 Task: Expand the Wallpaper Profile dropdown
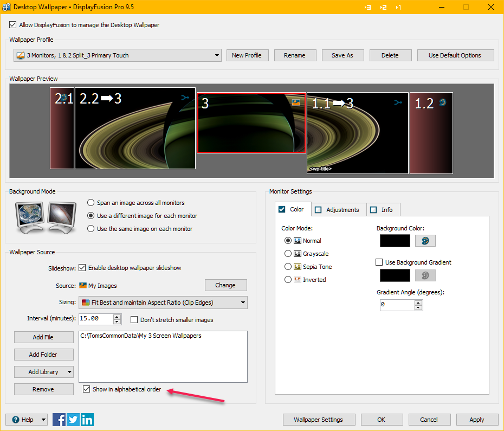[x=217, y=55]
